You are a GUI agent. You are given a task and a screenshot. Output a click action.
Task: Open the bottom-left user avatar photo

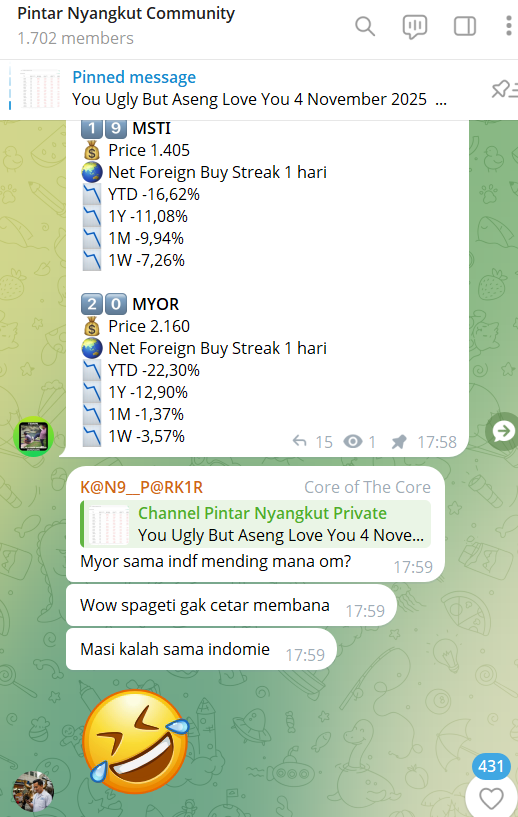coord(33,792)
